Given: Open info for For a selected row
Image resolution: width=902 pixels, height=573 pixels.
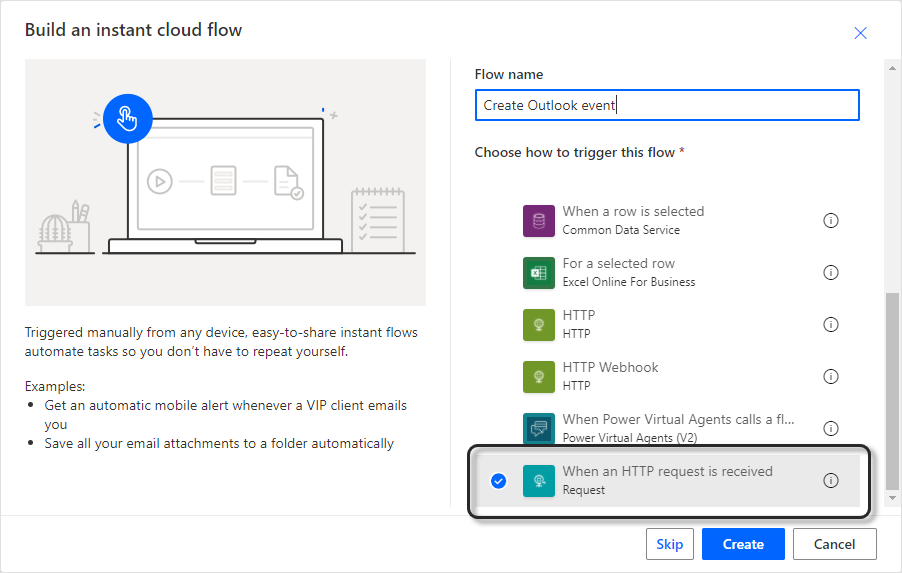Looking at the screenshot, I should tap(831, 272).
